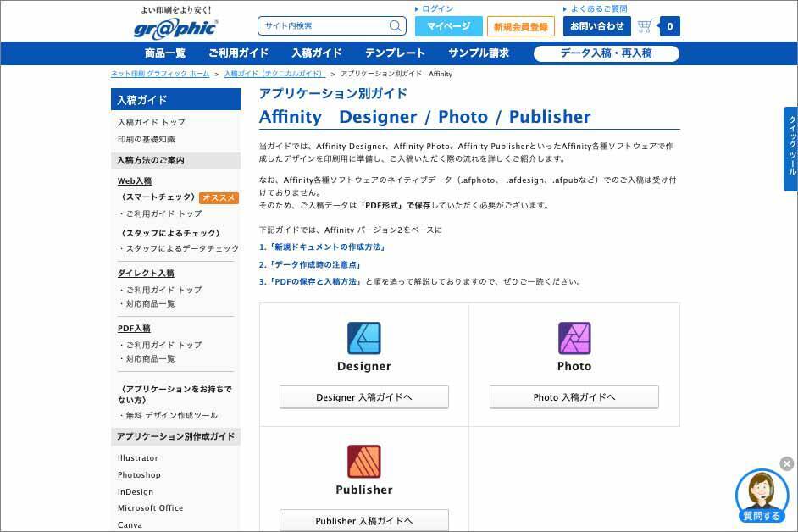Click the 新規会員登録 registration button

(519, 26)
